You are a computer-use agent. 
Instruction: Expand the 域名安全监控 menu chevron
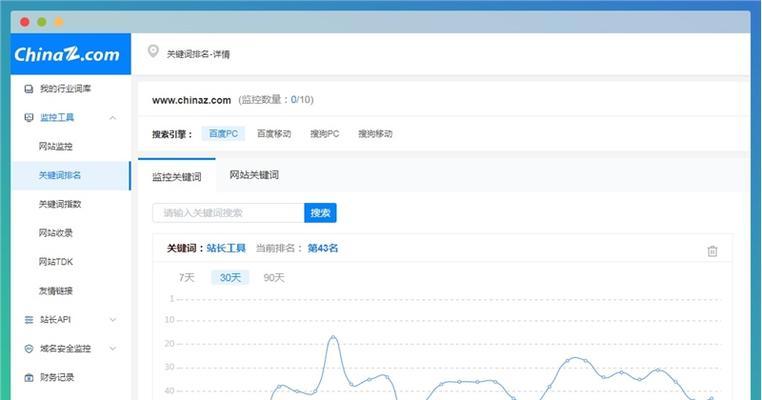coord(113,348)
